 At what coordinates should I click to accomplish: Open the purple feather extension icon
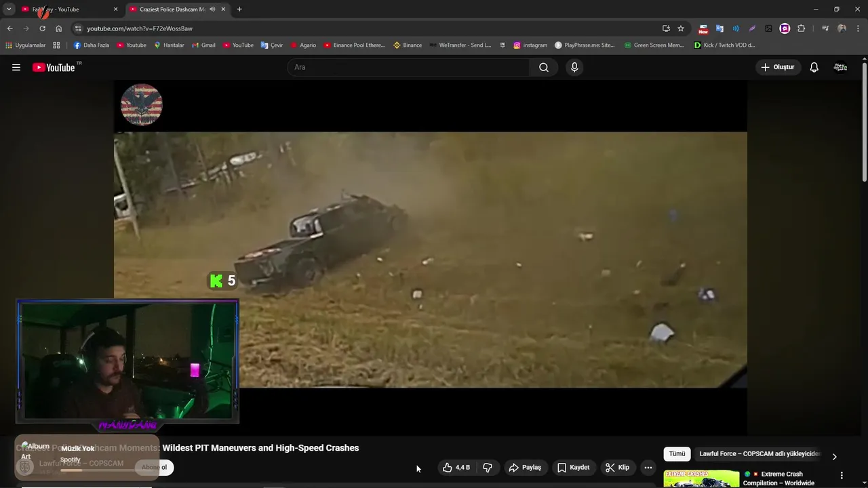(x=752, y=28)
